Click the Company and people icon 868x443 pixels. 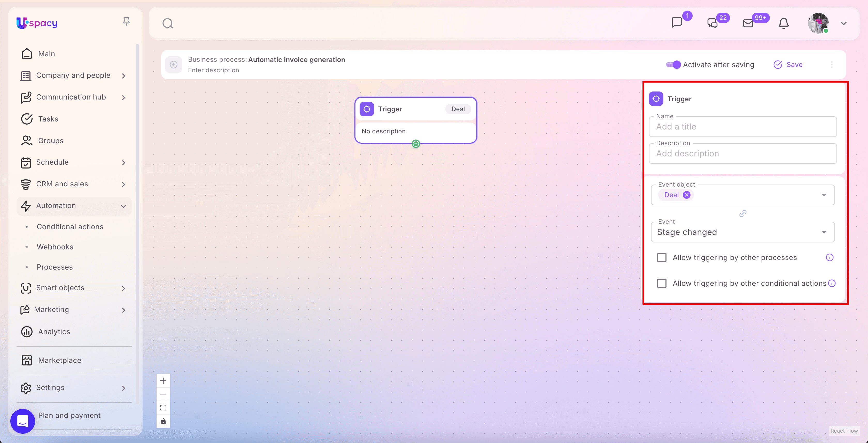click(26, 75)
